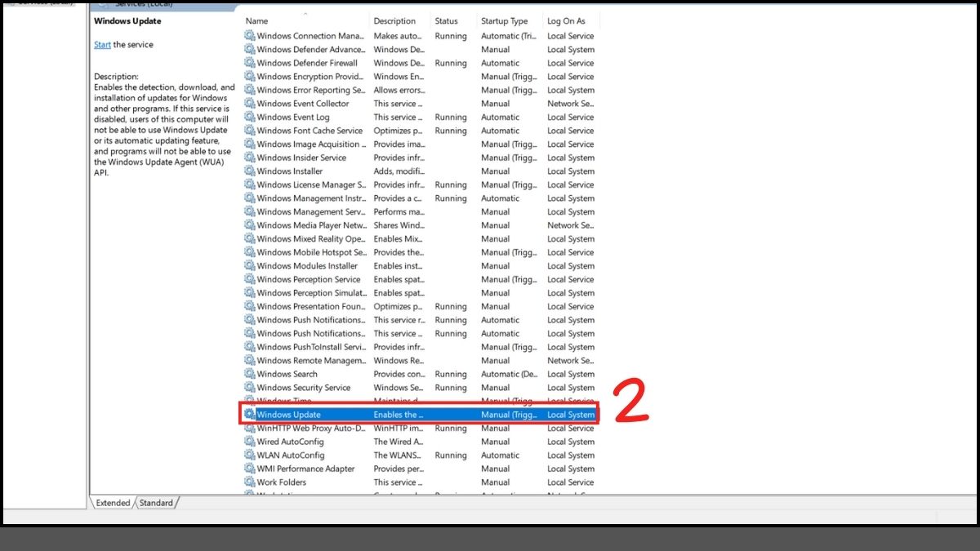
Task: Select the Windows Mobile Hotspot Service row
Action: 310,252
